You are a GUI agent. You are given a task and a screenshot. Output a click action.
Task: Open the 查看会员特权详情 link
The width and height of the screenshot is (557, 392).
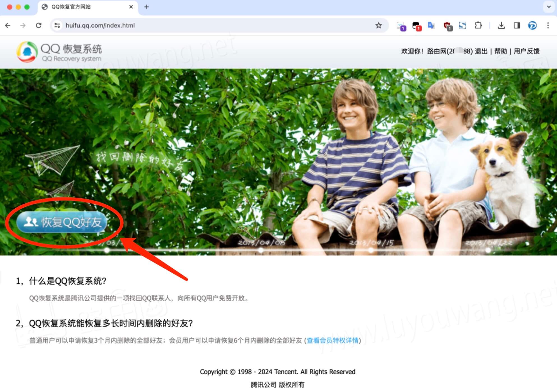332,340
